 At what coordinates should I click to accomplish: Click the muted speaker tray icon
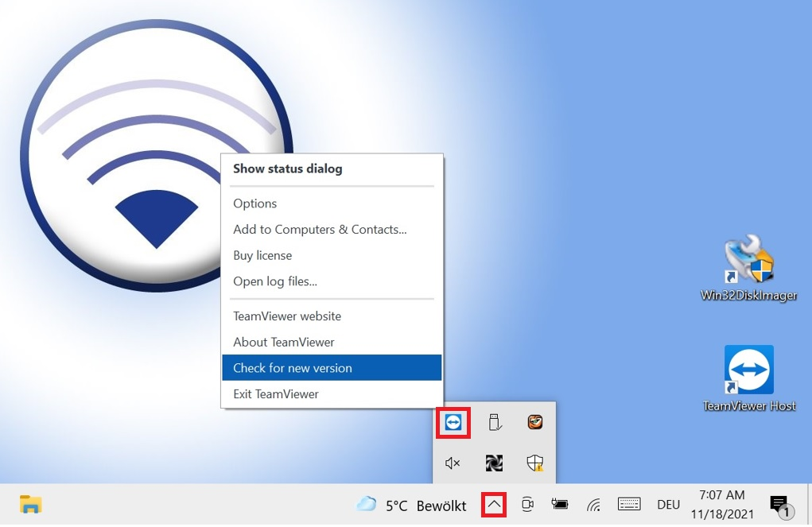[453, 463]
